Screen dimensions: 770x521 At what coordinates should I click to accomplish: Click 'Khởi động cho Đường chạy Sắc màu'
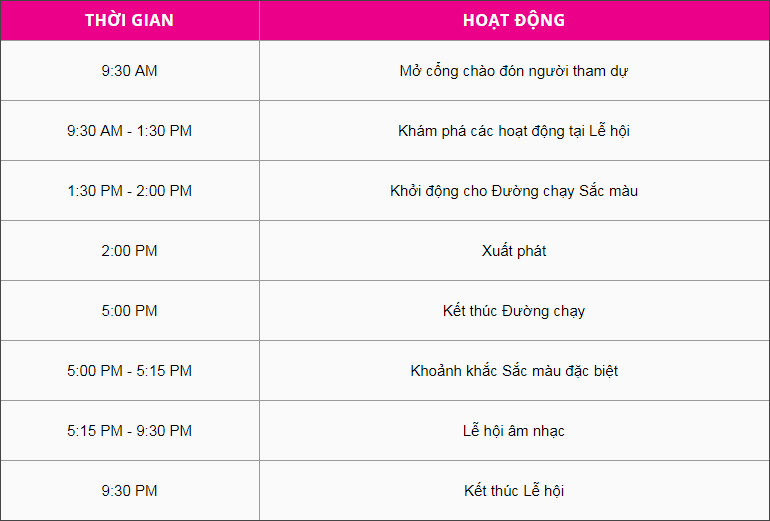pyautogui.click(x=514, y=191)
